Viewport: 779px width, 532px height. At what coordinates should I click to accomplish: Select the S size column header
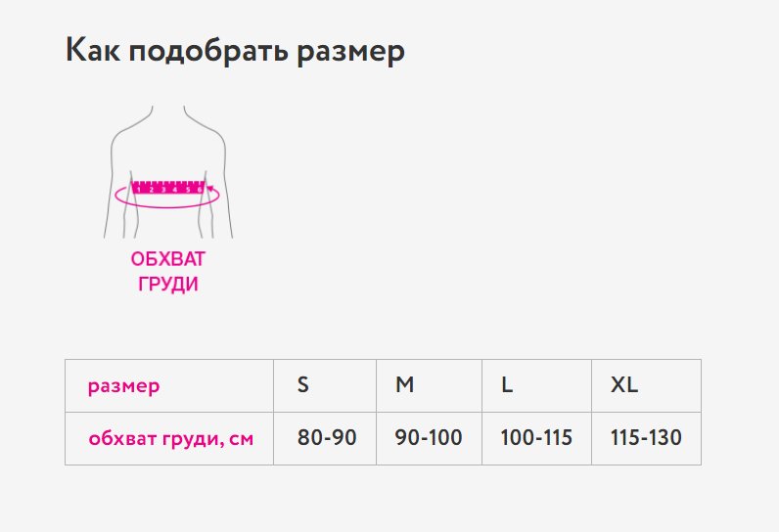coord(303,385)
